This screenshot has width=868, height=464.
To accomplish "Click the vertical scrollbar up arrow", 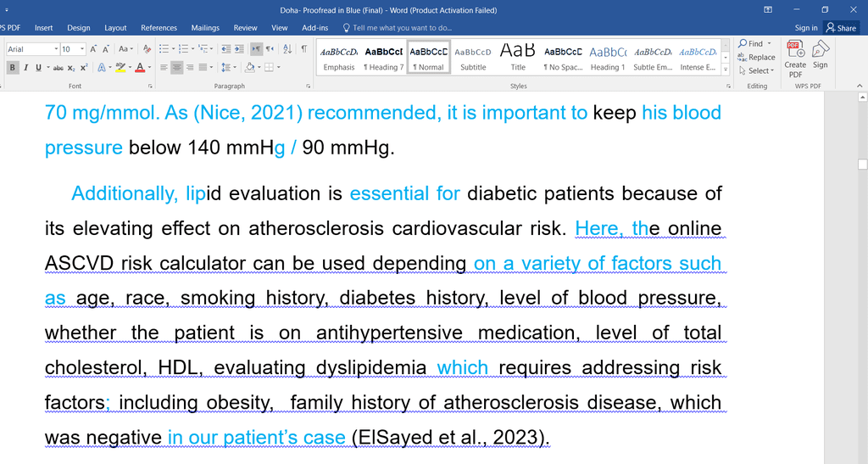I will tap(862, 98).
